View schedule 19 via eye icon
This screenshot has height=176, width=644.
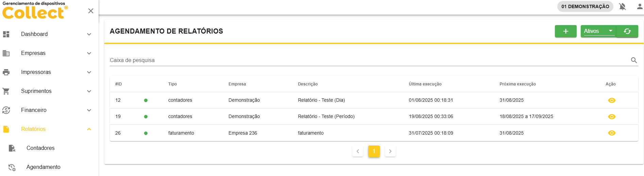611,117
